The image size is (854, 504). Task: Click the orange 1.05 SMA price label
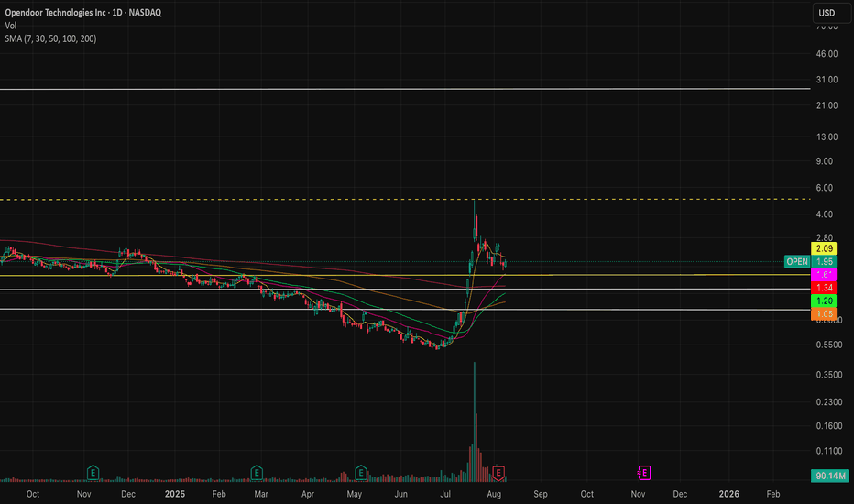(x=824, y=313)
